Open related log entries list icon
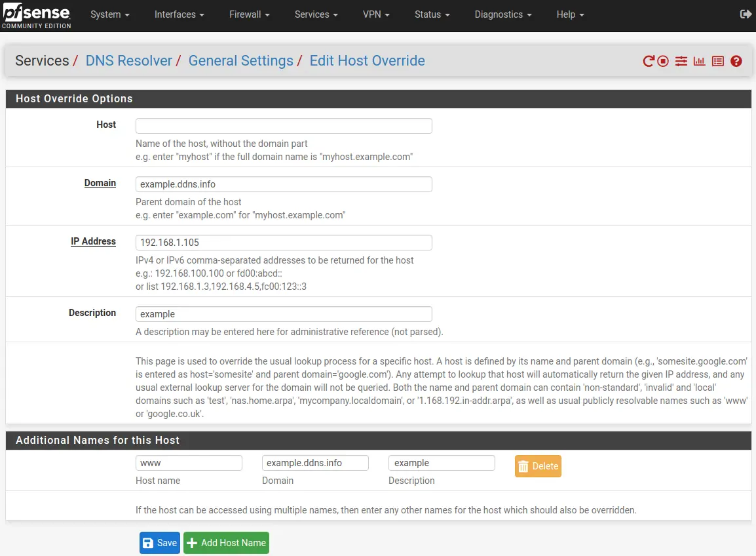The image size is (756, 556). coord(718,61)
